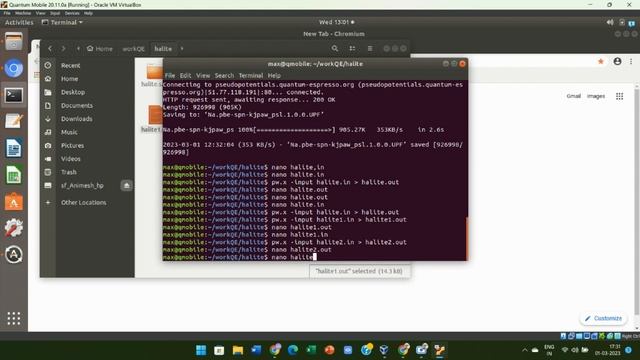
Task: Go back in the Files window
Action: 50,49
